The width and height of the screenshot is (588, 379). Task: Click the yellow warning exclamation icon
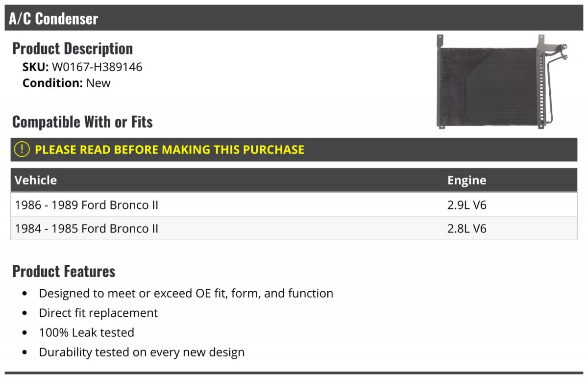(x=22, y=150)
